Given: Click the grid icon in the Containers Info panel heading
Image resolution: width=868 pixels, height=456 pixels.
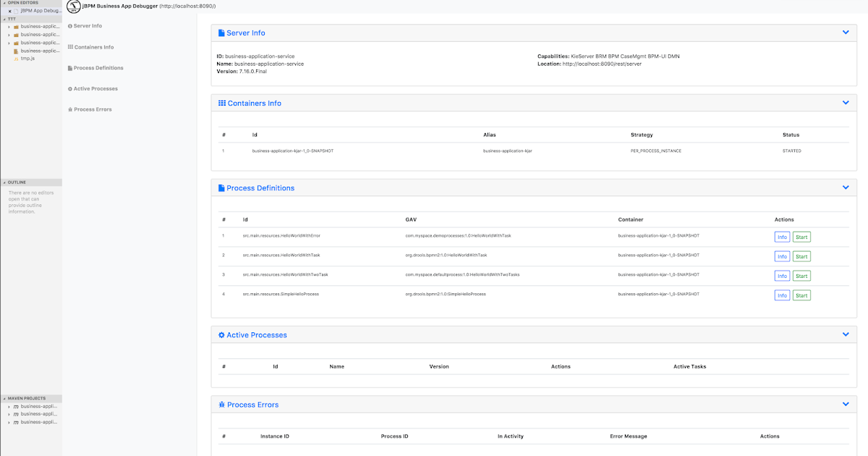Looking at the screenshot, I should pos(222,104).
